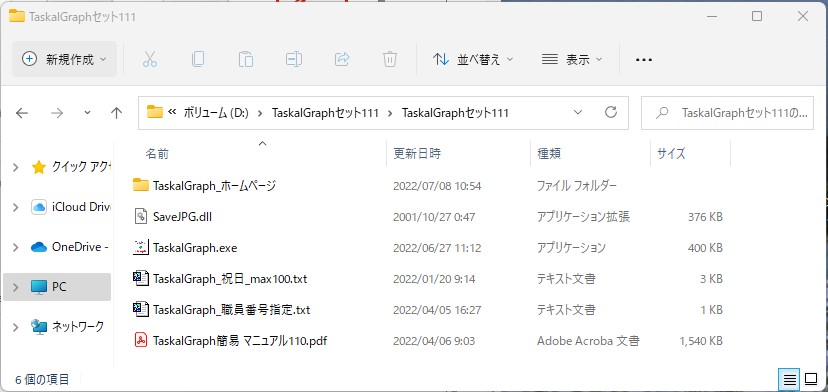
Task: Click the OneDrive cloud icon in sidebar
Action: point(39,247)
